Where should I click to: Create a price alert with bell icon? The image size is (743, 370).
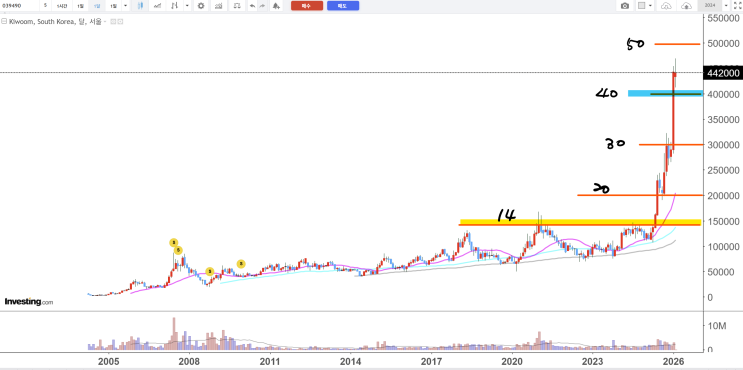pos(276,6)
